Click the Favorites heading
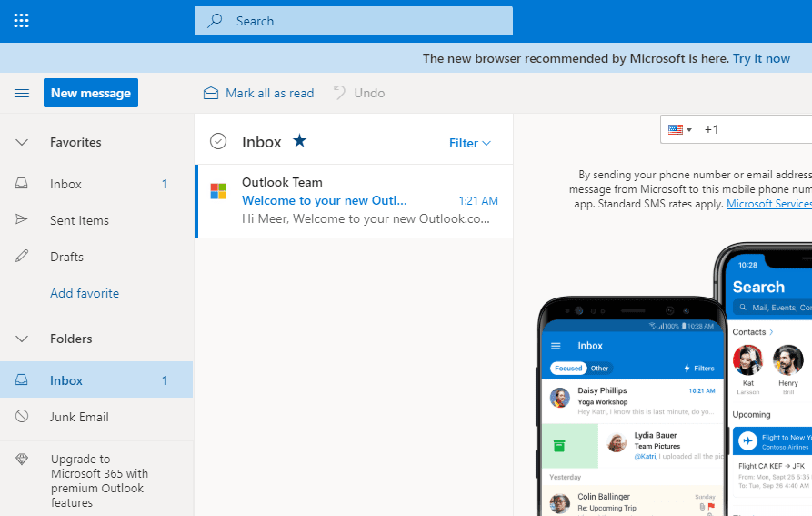812x516 pixels. pos(75,142)
